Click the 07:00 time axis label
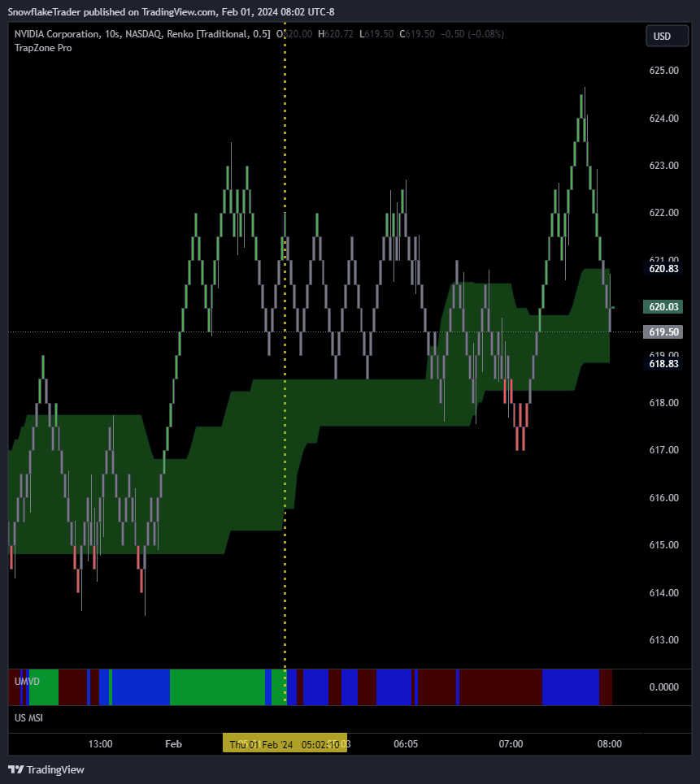Screen dimensions: 700x784 511,744
